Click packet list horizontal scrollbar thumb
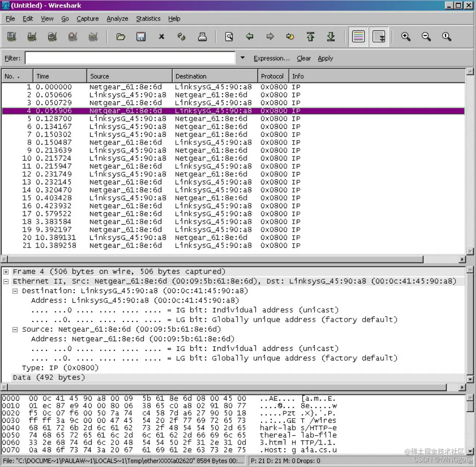Image resolution: width=476 pixels, height=467 pixels. tap(216, 259)
